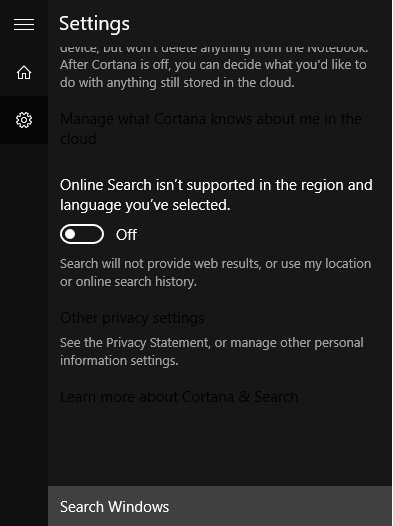Select the Settings gear icon
This screenshot has width=393, height=526.
point(24,120)
